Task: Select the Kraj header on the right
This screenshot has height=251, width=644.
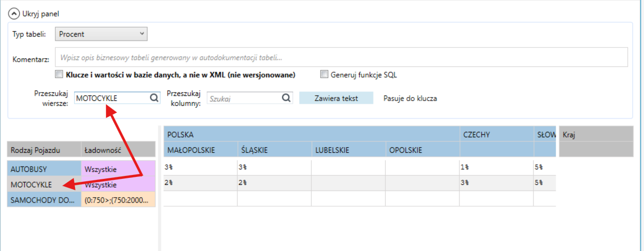Action: tap(596, 134)
